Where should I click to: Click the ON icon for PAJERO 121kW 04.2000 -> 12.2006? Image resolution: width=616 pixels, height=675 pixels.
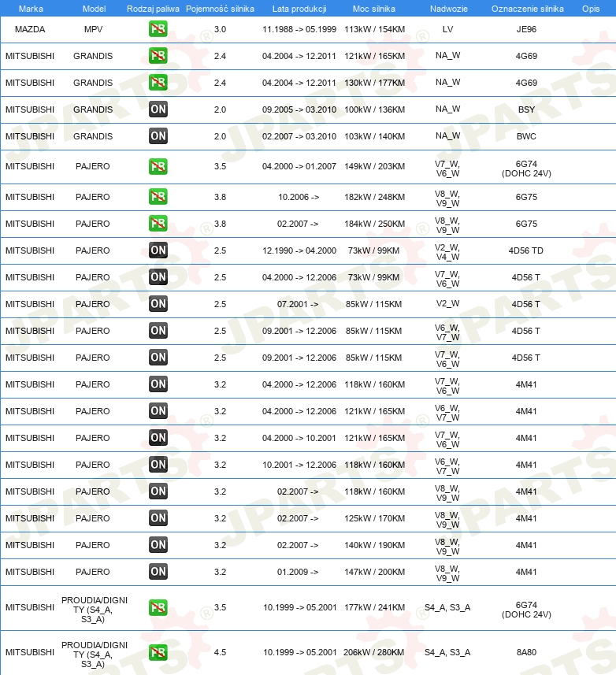click(158, 411)
